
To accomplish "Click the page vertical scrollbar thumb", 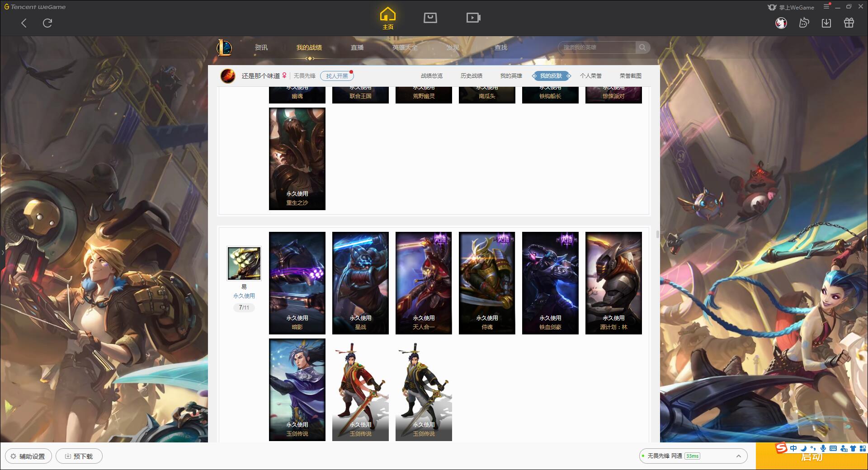I will click(657, 234).
